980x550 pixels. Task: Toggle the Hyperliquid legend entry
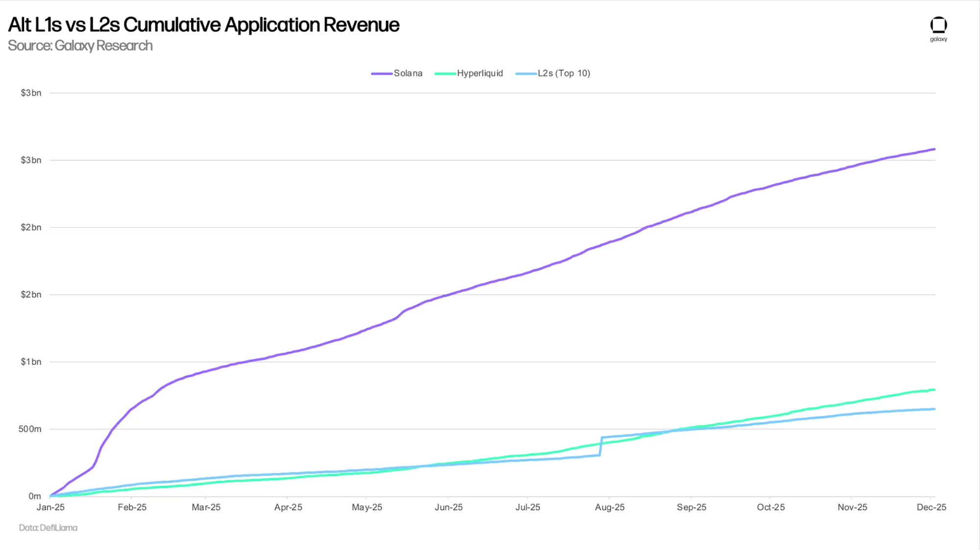480,73
